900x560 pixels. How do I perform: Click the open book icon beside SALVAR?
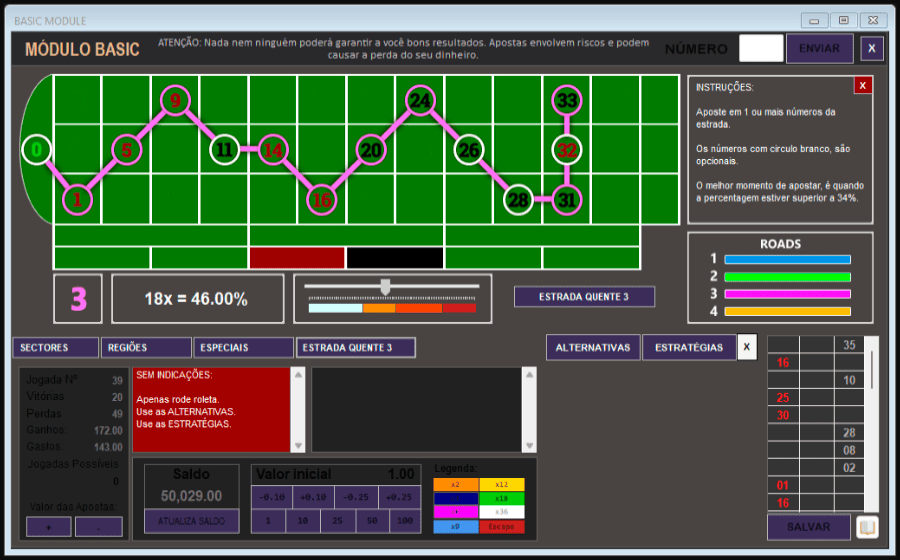tap(867, 527)
